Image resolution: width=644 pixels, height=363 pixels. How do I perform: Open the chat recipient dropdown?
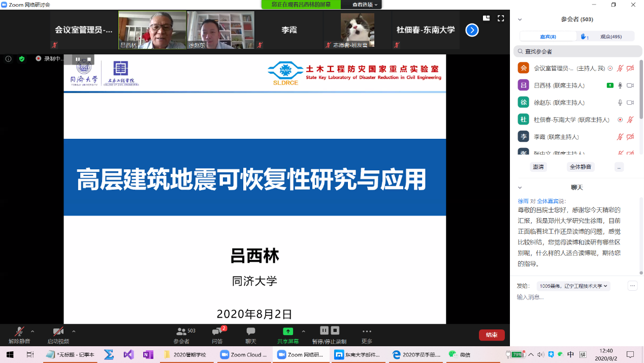point(573,286)
